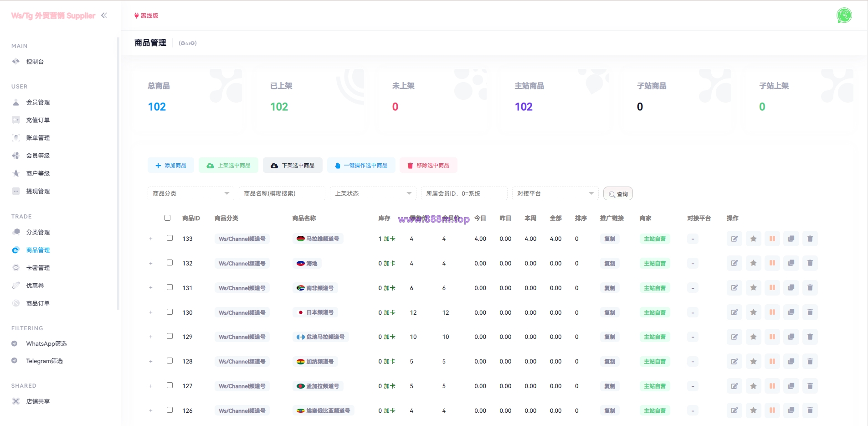
Task: Delete product 126 with trash icon
Action: tap(810, 410)
